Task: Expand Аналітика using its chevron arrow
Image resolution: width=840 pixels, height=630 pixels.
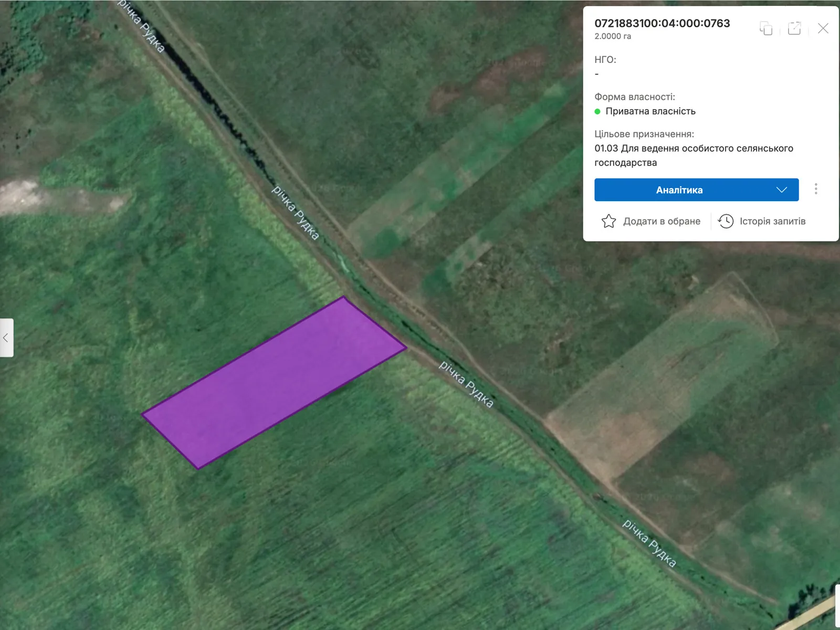Action: point(781,190)
